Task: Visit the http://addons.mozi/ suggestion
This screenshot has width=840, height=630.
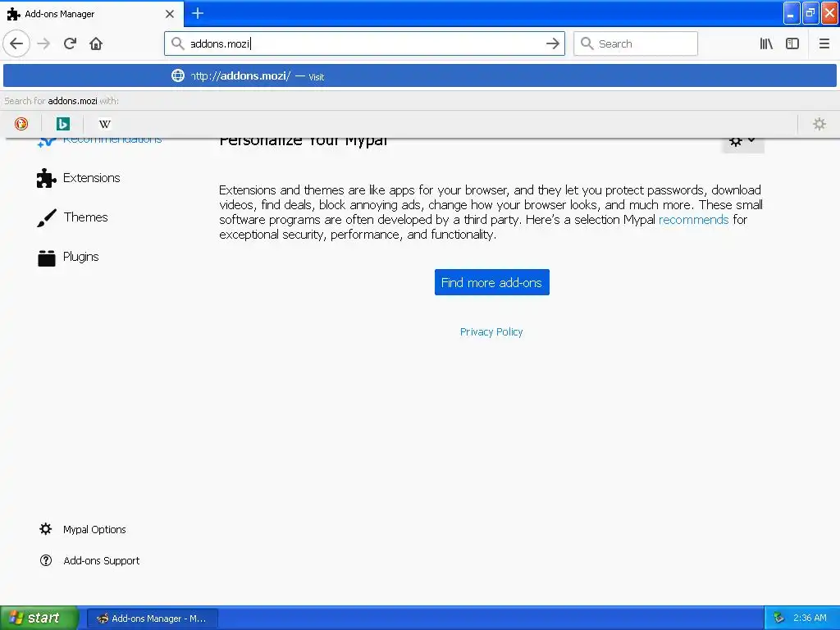Action: tap(420, 75)
